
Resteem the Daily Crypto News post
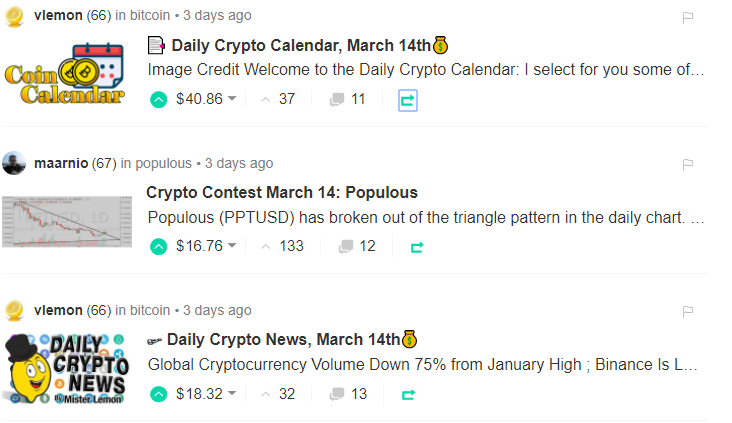[x=408, y=394]
